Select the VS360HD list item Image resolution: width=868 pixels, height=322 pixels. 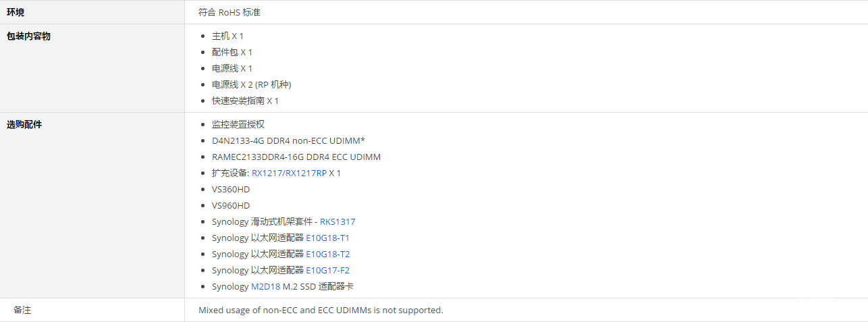(x=231, y=189)
